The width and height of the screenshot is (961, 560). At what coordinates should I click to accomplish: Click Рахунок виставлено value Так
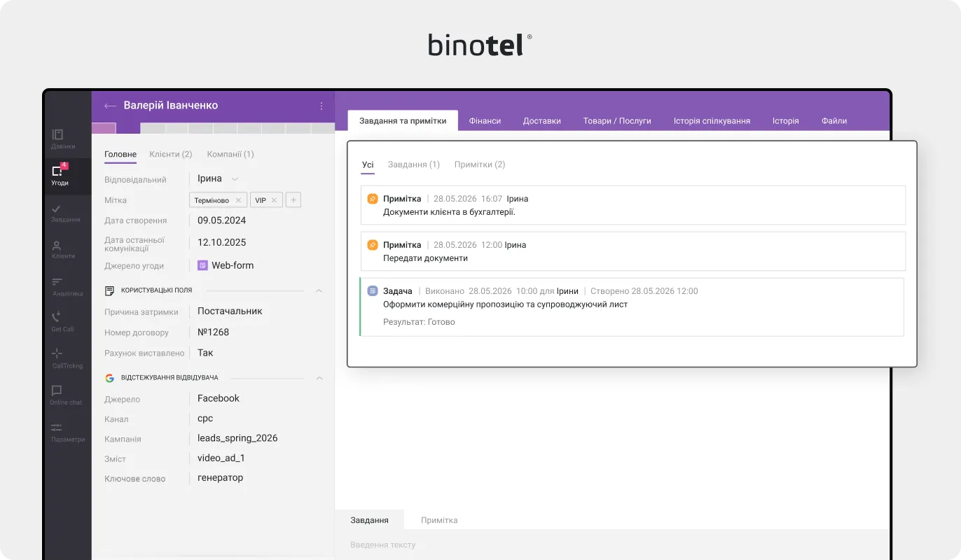[x=205, y=353]
